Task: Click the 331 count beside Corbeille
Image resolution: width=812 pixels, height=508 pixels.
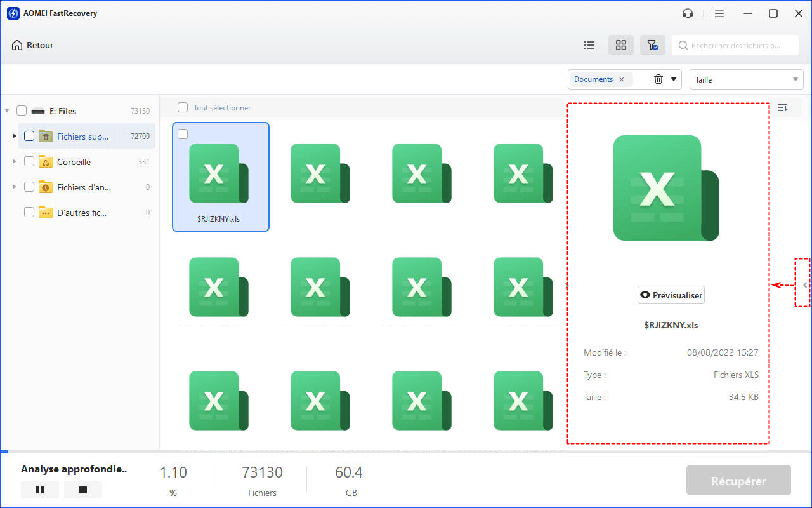Action: coord(143,161)
